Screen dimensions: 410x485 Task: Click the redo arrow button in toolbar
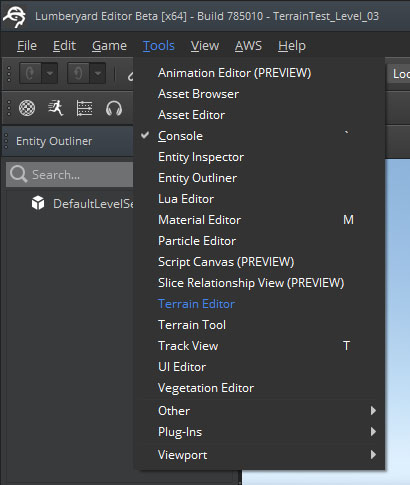coord(78,73)
